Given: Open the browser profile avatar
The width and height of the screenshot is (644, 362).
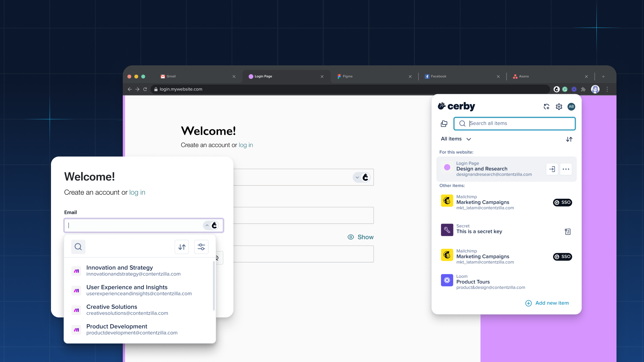Looking at the screenshot, I should [x=595, y=89].
